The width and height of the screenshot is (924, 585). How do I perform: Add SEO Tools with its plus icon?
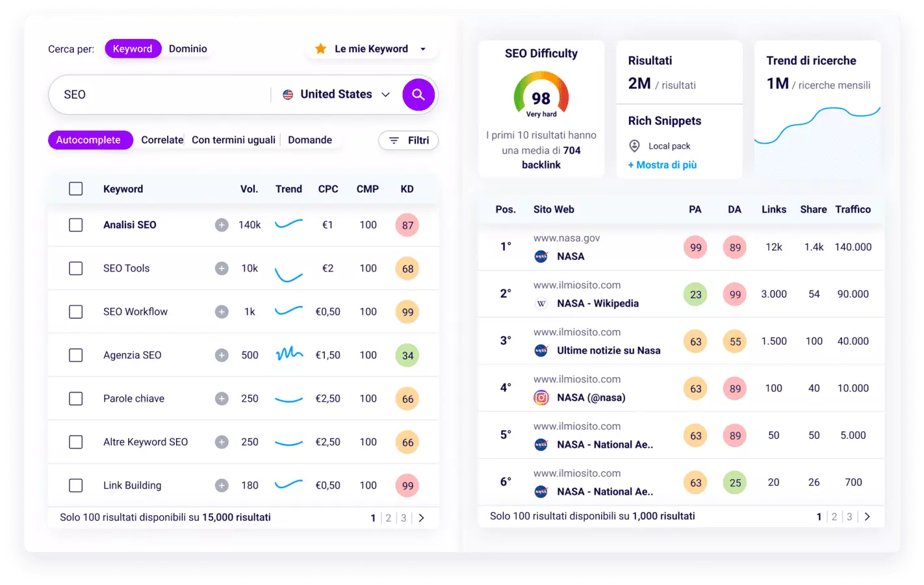click(x=222, y=268)
